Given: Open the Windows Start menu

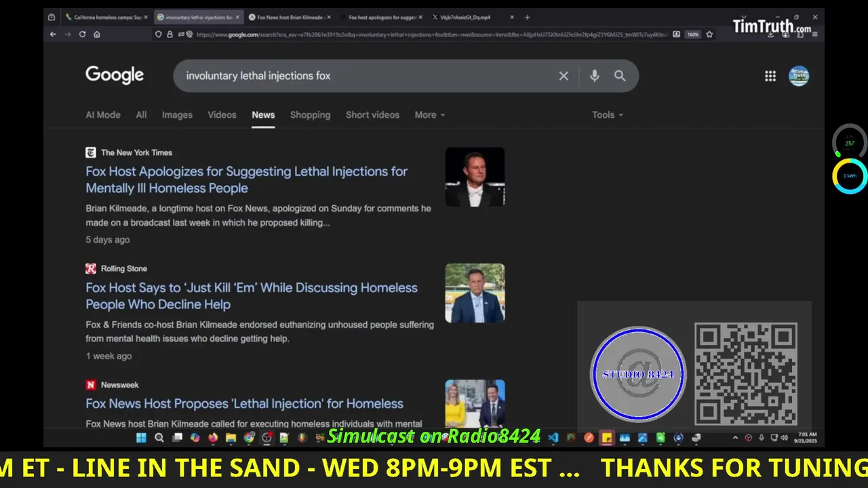Looking at the screenshot, I should 141,438.
